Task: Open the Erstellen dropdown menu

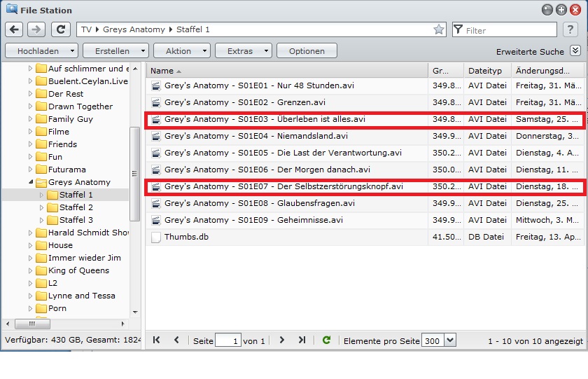Action: (x=116, y=50)
